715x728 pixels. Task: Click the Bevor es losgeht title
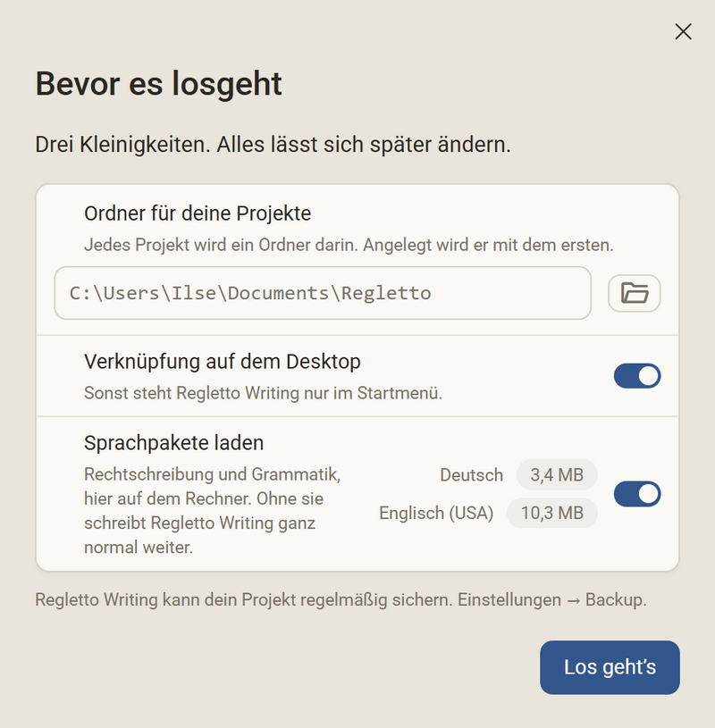(158, 84)
